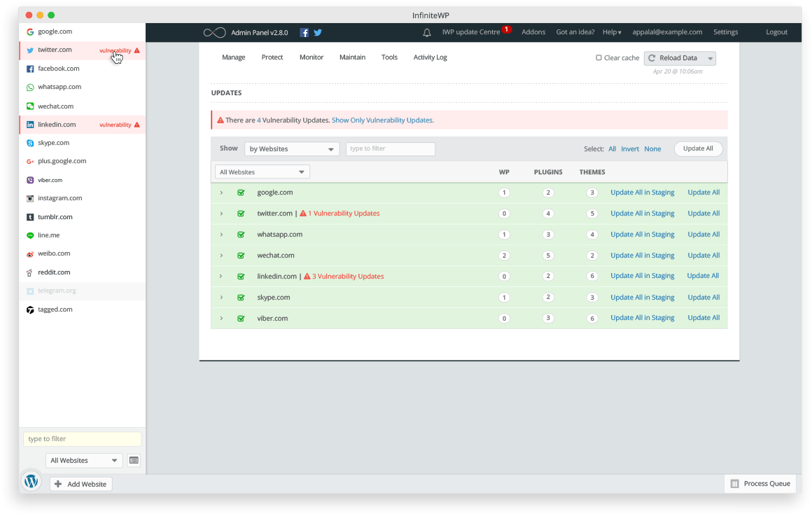Enable the Clear cache checkbox
This screenshot has width=812, height=516.
coord(598,57)
